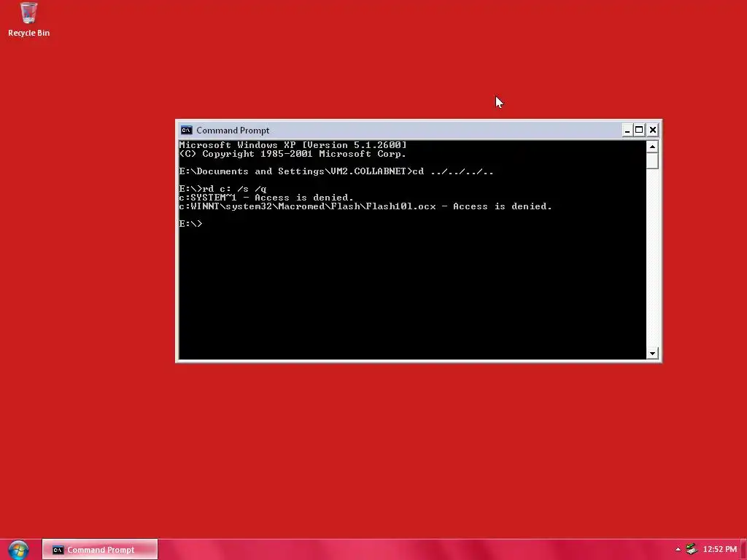The width and height of the screenshot is (747, 560).
Task: Click the 'cd ../../../..' command line
Action: click(336, 171)
